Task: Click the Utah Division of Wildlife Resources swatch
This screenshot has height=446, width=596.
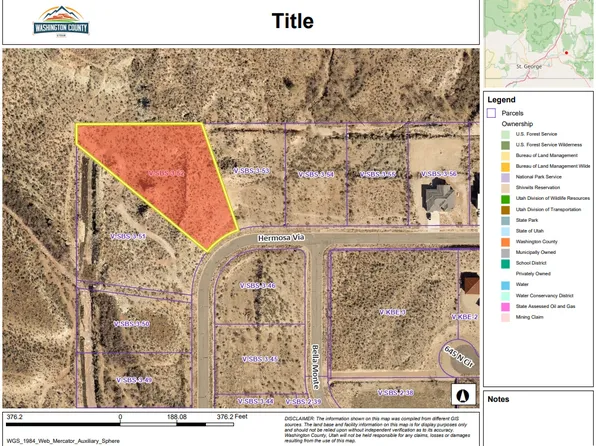Action: point(506,198)
